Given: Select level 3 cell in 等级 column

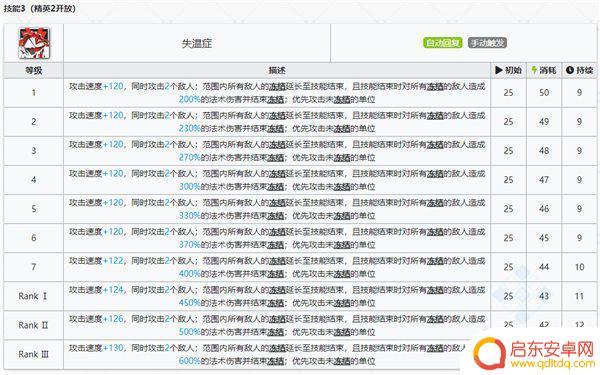Looking at the screenshot, I should pos(34,151).
